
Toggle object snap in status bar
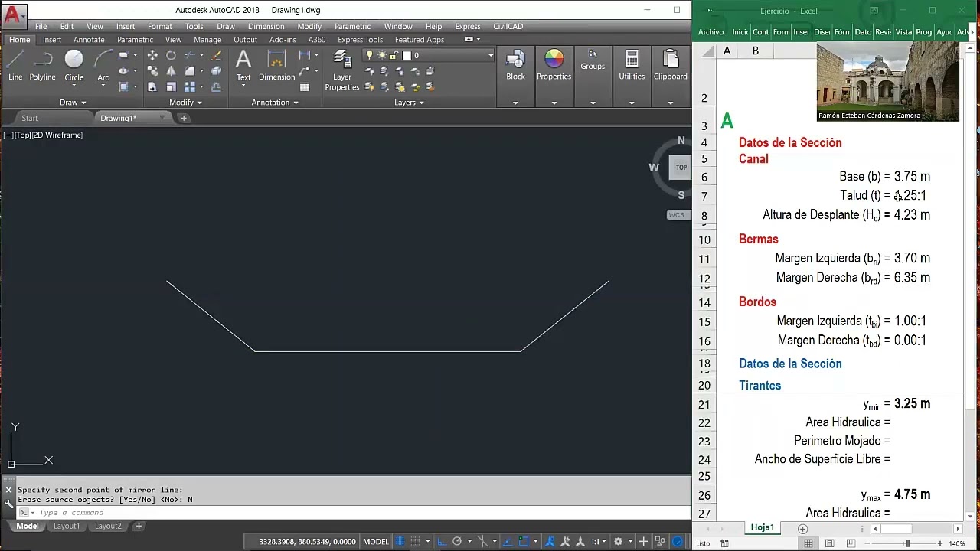pyautogui.click(x=524, y=541)
